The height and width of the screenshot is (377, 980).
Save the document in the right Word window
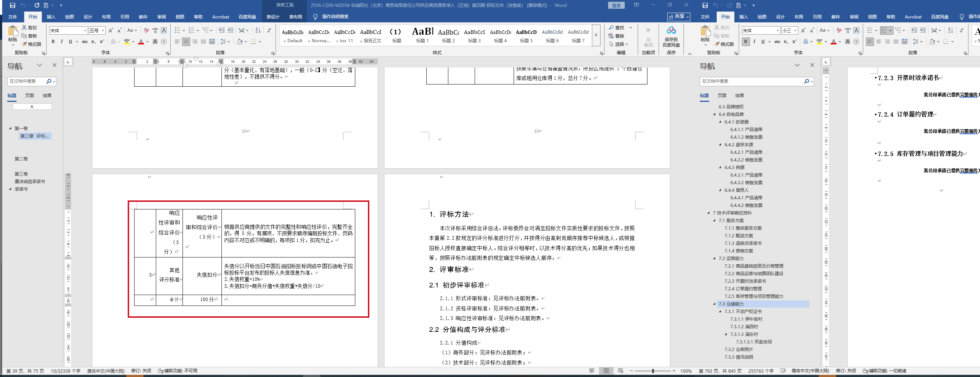705,5
